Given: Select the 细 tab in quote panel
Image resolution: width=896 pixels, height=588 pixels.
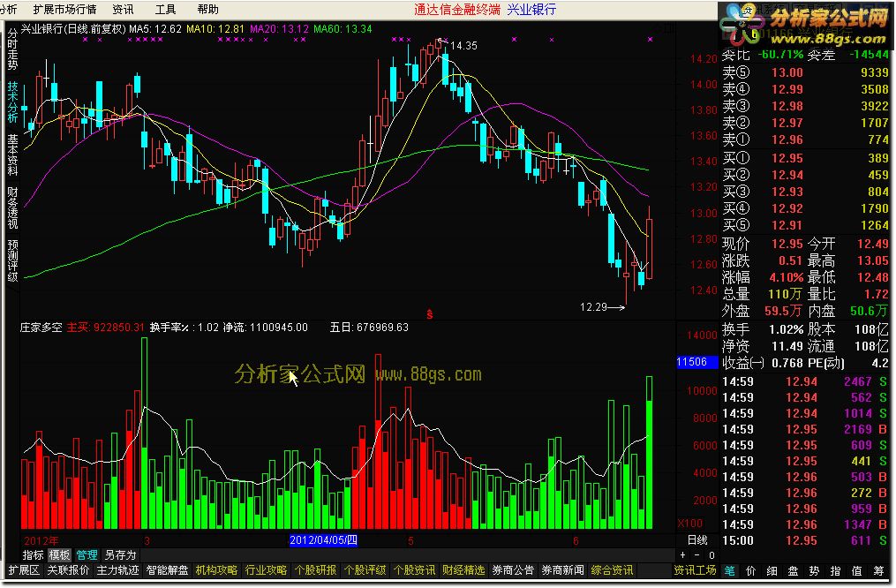Looking at the screenshot, I should (x=772, y=571).
